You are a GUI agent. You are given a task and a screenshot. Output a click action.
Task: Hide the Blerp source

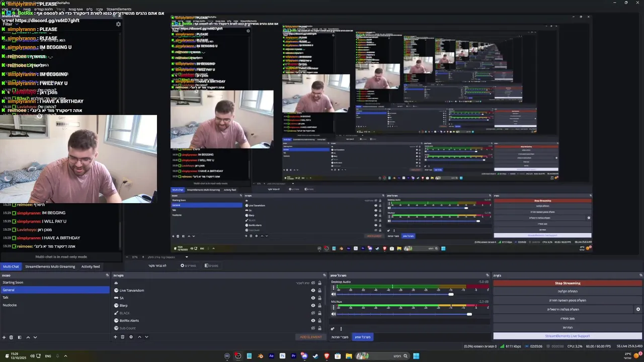tap(313, 306)
